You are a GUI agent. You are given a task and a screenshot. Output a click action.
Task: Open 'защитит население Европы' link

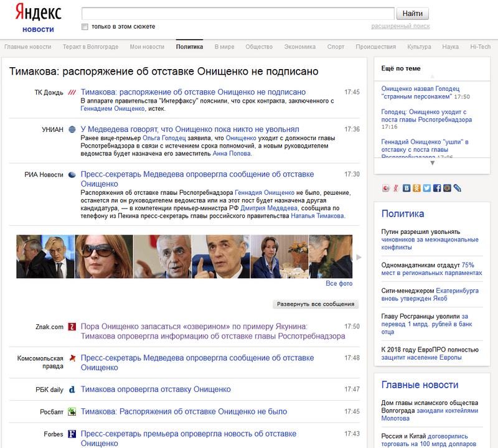421,358
